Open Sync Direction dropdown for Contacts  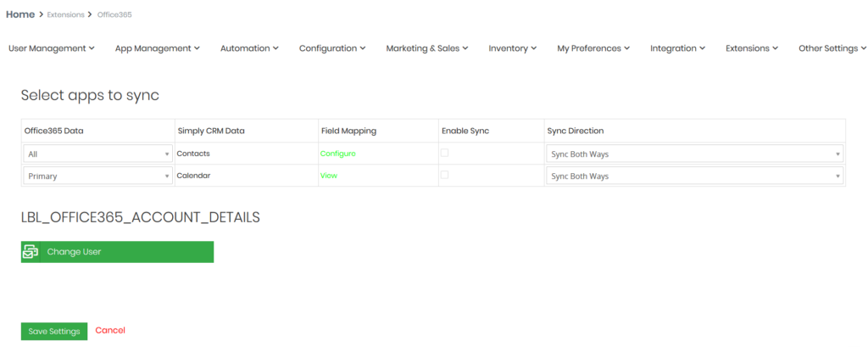pyautogui.click(x=695, y=154)
